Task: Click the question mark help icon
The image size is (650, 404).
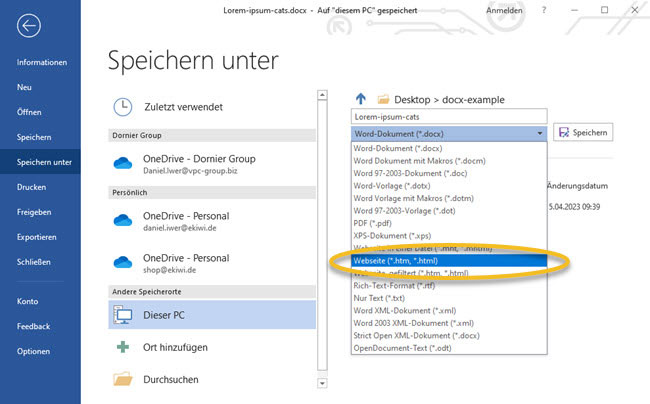Action: 544,10
